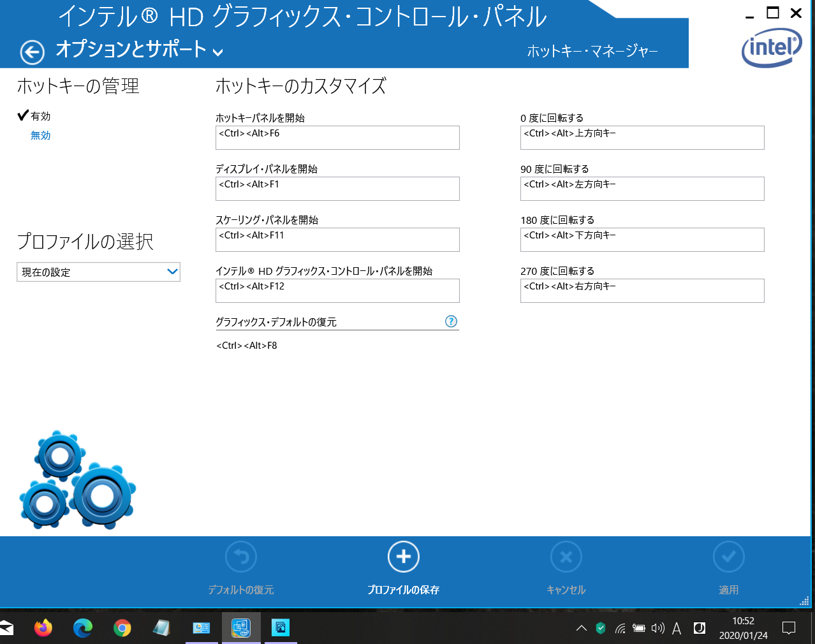Open the battery status tray icon
Screen dimensions: 815x644
tap(639, 629)
